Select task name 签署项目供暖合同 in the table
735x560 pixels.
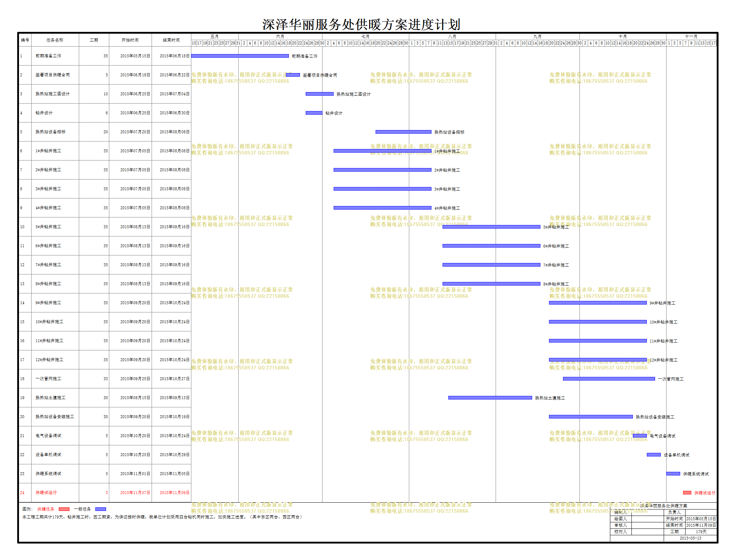click(x=53, y=75)
